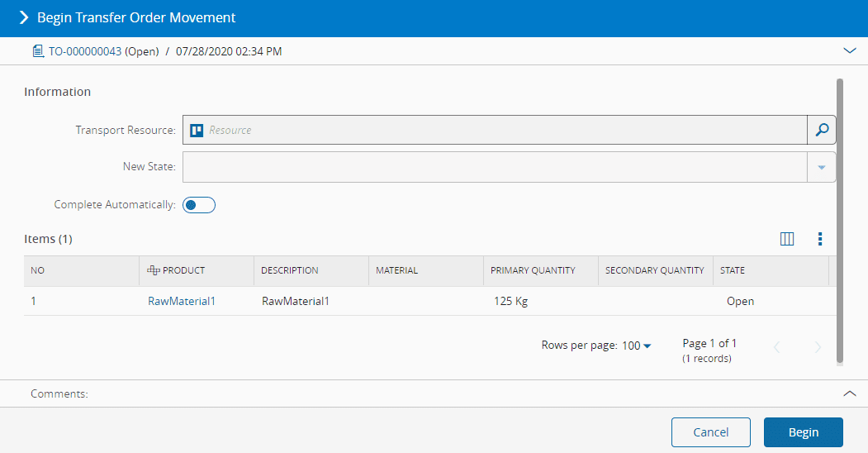Expand the header details chevron
This screenshot has height=453, width=868.
(850, 50)
